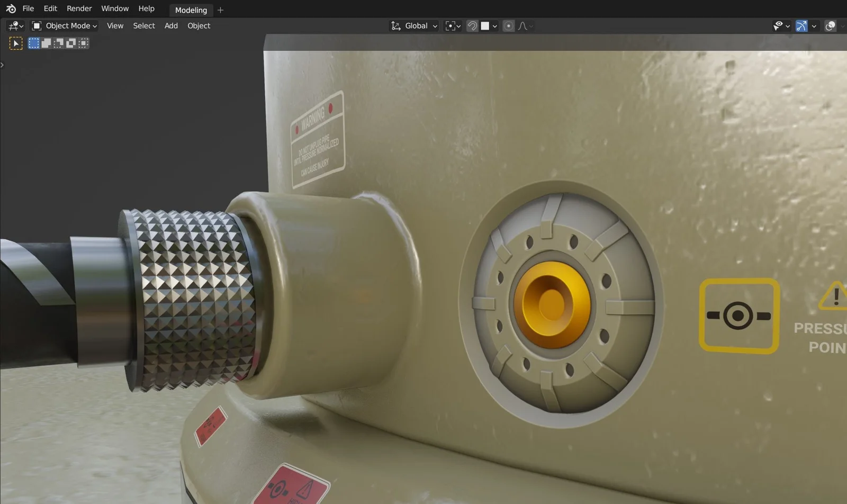
Task: Click the Add menu in viewport header
Action: pyautogui.click(x=171, y=26)
